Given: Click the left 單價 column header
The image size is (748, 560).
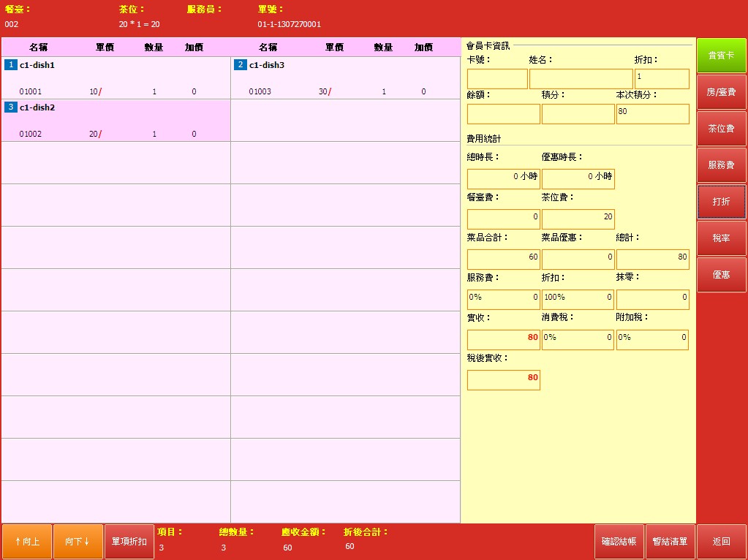Looking at the screenshot, I should (x=105, y=48).
